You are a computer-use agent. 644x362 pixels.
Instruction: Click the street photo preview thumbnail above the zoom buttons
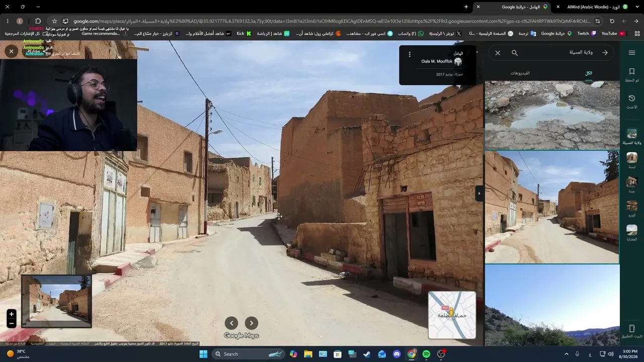(x=56, y=301)
